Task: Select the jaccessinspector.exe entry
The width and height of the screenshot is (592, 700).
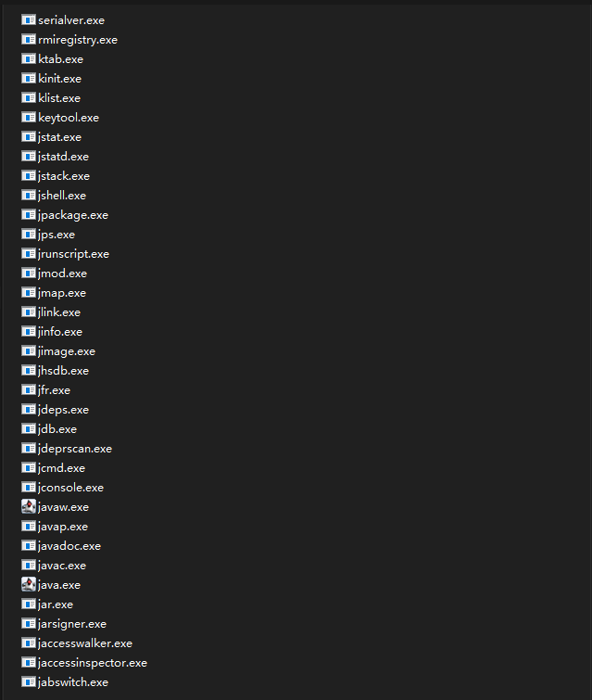Action: (x=93, y=663)
